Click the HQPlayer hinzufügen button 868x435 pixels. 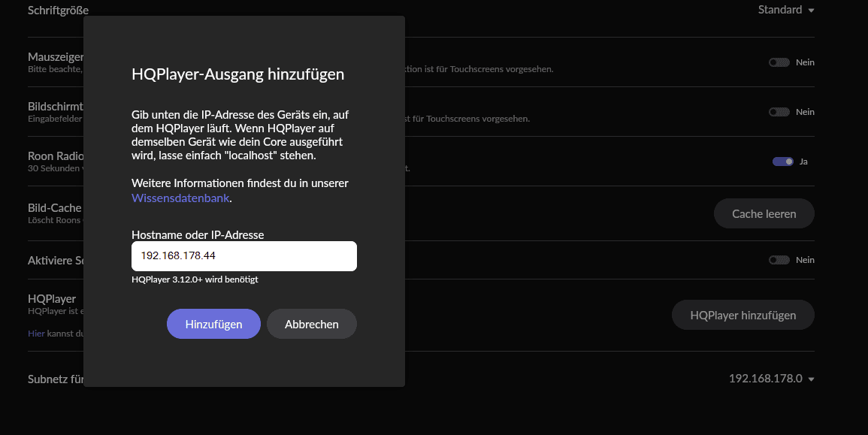click(743, 315)
